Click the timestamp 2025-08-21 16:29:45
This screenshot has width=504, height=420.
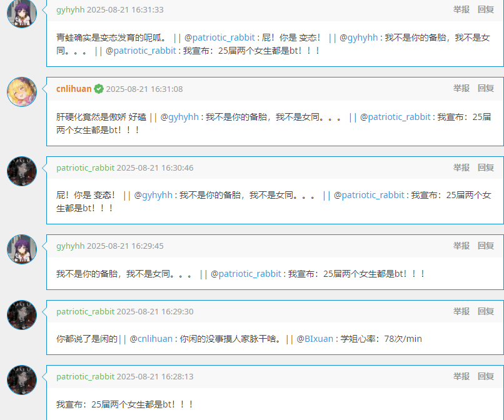coord(125,246)
